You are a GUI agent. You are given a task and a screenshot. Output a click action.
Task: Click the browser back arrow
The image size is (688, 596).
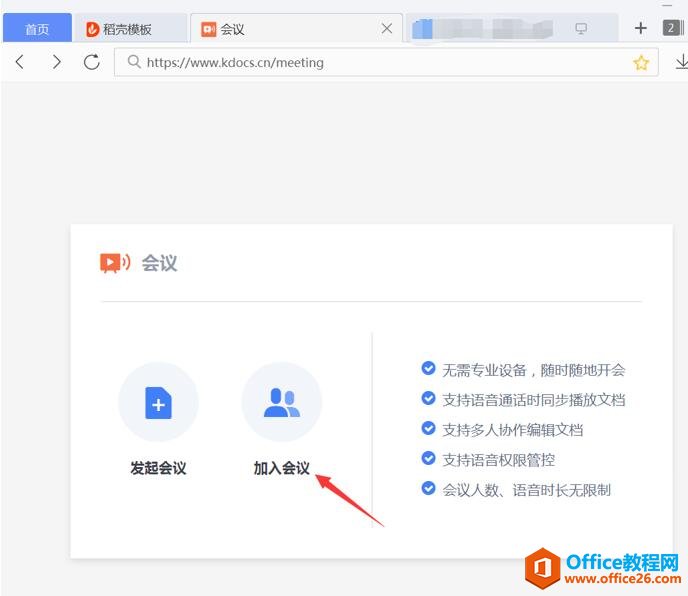[20, 62]
